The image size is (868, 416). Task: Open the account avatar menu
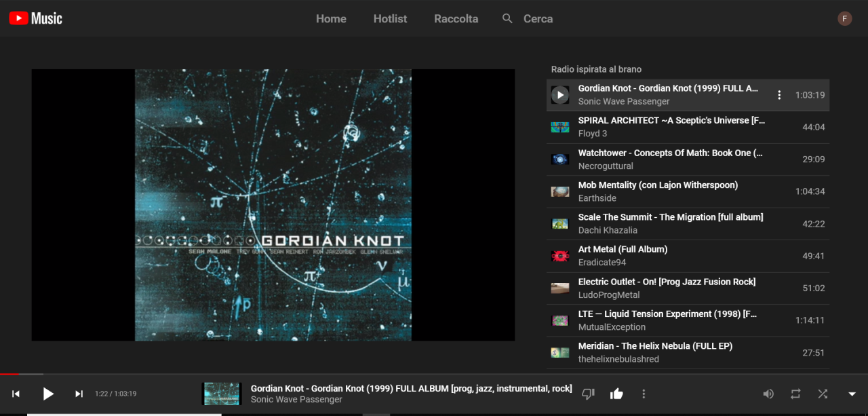pos(845,18)
